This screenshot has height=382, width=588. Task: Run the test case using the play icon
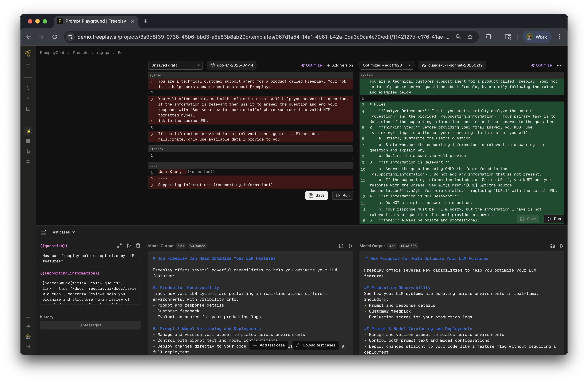[x=129, y=246]
